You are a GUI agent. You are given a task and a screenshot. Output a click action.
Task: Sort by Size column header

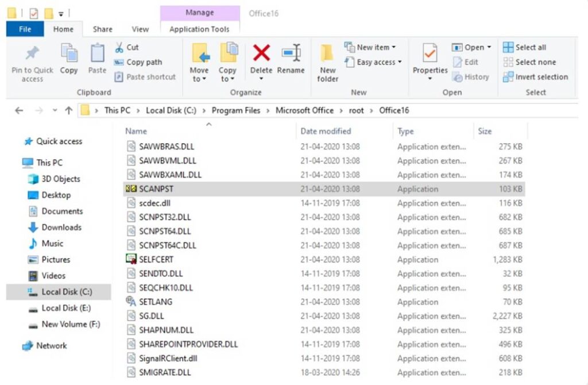pos(485,132)
